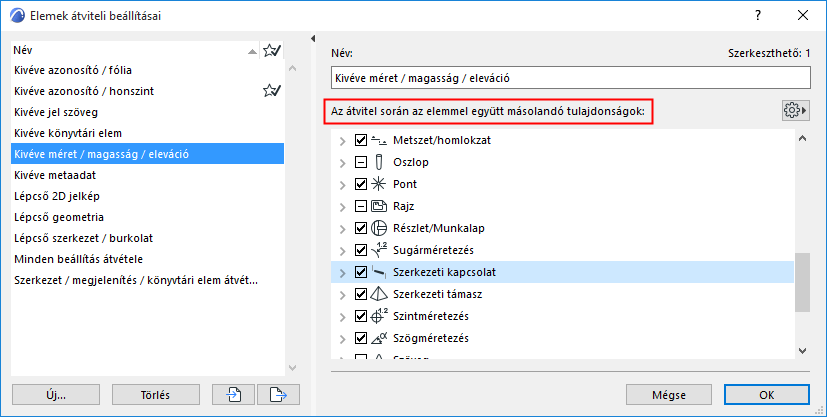
Task: Click the Név text input field
Action: (x=569, y=78)
